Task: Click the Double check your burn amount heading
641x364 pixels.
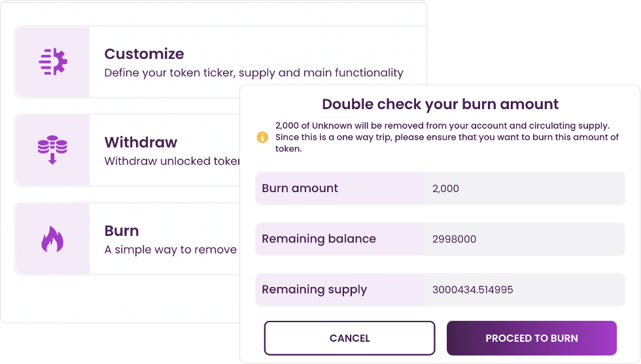Action: [x=440, y=104]
